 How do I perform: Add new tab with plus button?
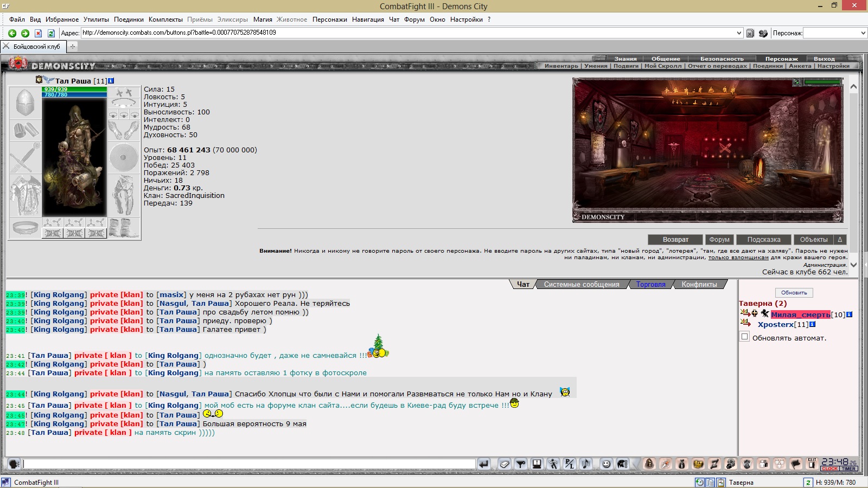coord(73,47)
